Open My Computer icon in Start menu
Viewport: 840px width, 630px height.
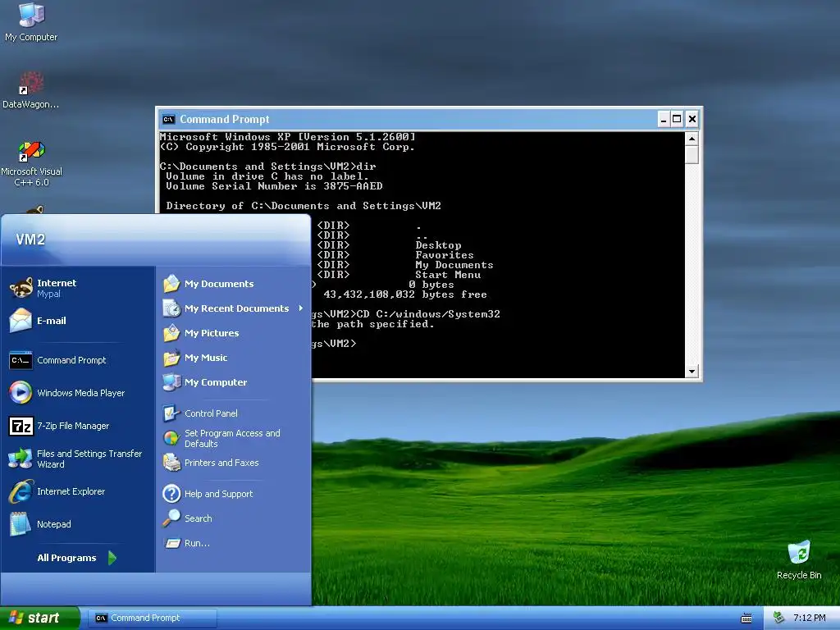171,382
